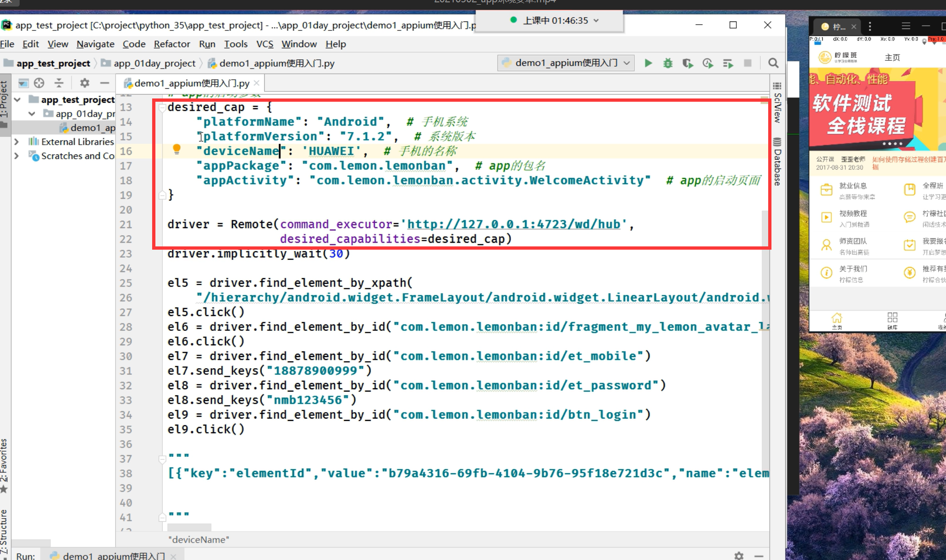The height and width of the screenshot is (560, 946).
Task: Click the Appium server URL link
Action: tap(513, 224)
